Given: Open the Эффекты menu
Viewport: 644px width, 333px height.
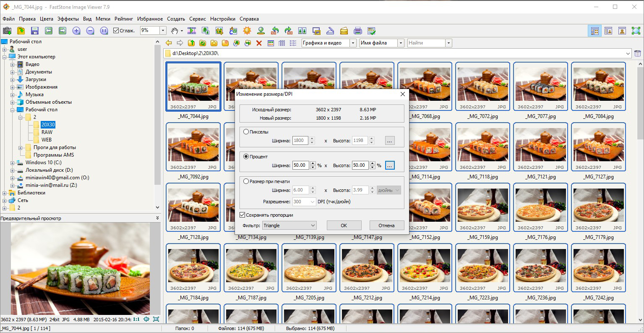Looking at the screenshot, I should pos(68,19).
